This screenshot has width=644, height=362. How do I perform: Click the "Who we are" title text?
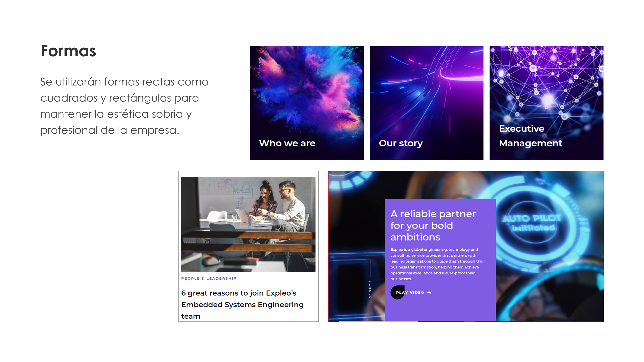coord(287,143)
